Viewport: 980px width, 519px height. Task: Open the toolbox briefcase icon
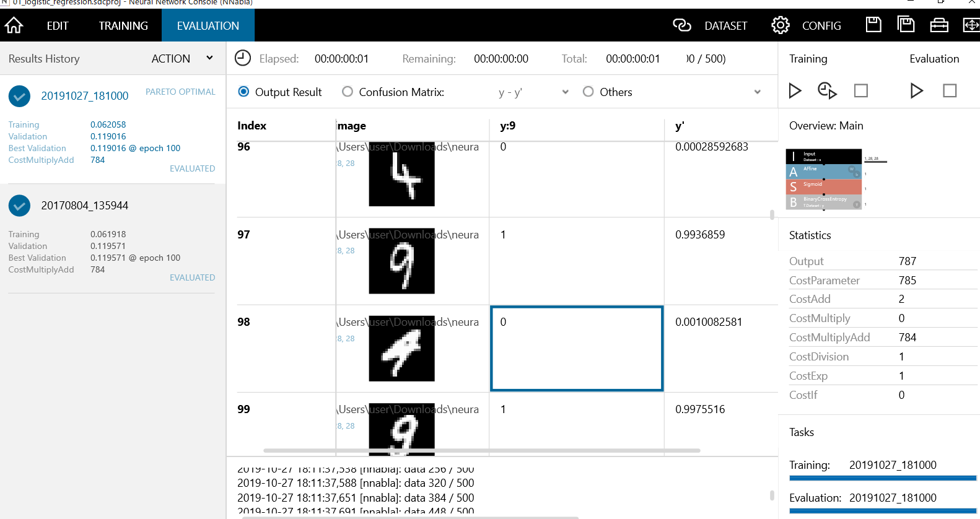(x=939, y=25)
